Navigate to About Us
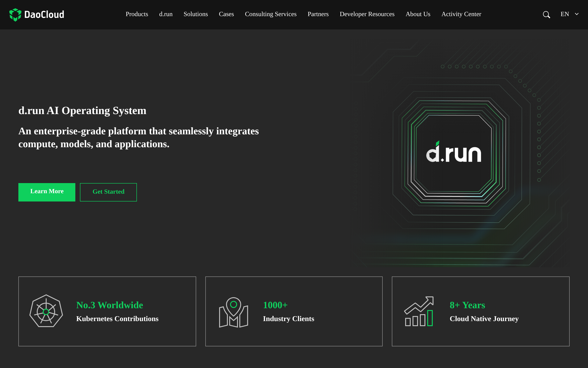 tap(418, 14)
